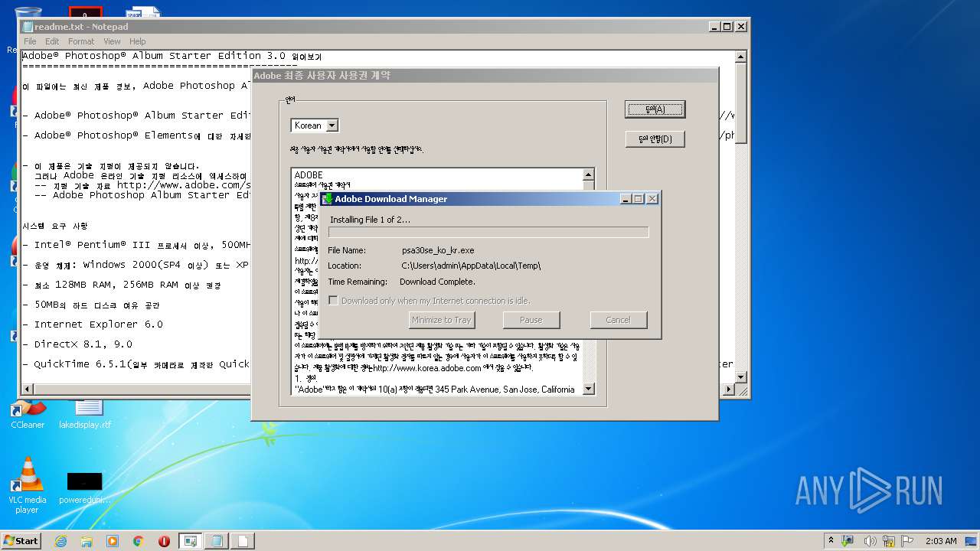
Task: Open the black poweredun desktop file
Action: [84, 488]
